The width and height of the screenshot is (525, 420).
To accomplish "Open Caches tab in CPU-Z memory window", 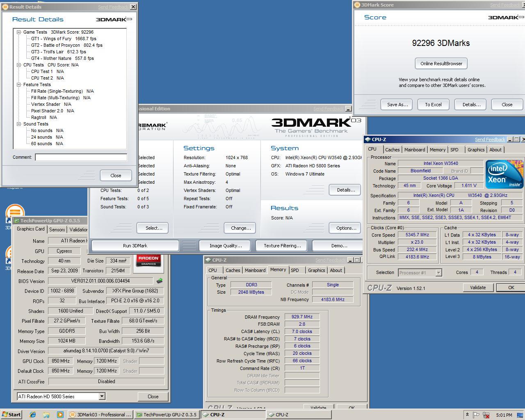I will click(233, 270).
